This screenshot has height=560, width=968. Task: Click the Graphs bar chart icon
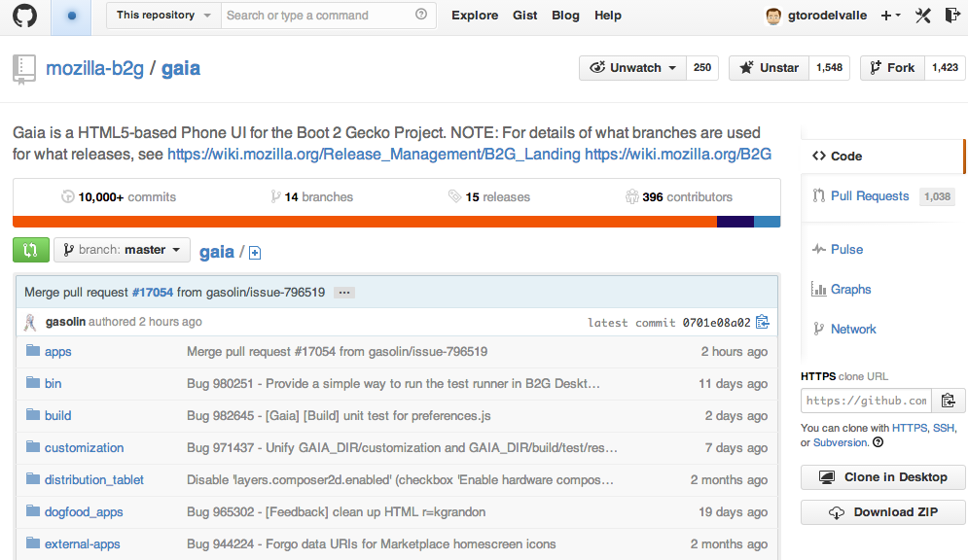818,289
